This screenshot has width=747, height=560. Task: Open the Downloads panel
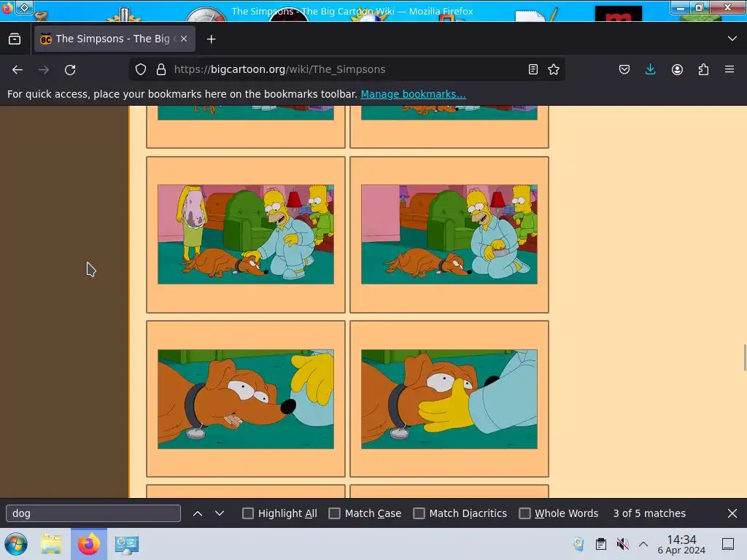(x=650, y=69)
